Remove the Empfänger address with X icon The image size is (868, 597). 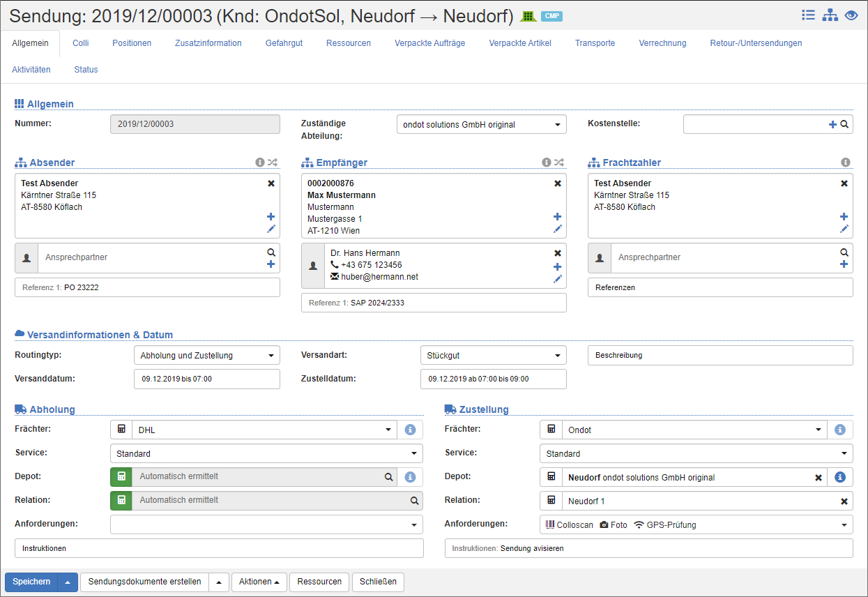coord(557,183)
